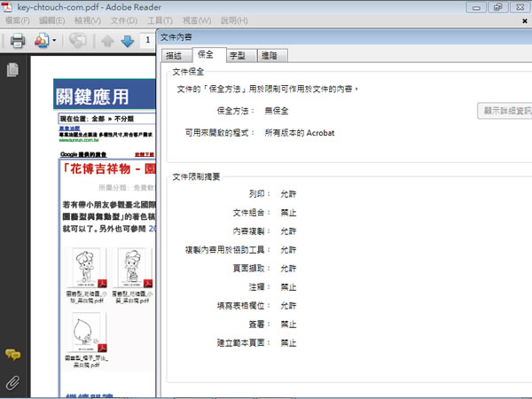This screenshot has width=532, height=399.
Task: Open the 說明(H) menu
Action: pos(234,20)
